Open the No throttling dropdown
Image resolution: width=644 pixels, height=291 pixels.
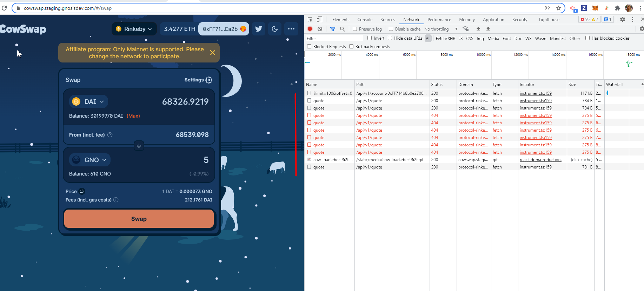click(441, 29)
